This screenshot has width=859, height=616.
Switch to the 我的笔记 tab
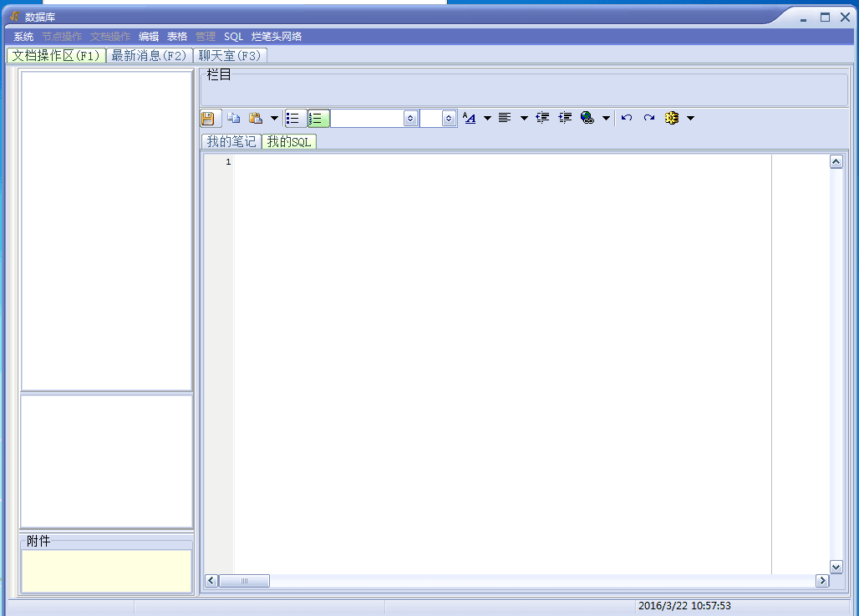pos(231,141)
